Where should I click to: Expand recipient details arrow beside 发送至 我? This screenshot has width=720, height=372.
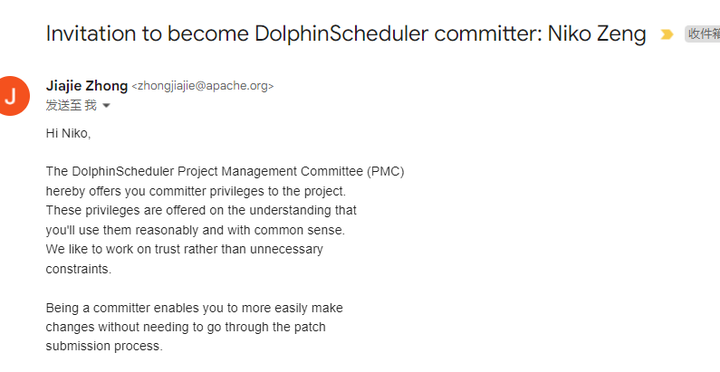click(x=106, y=106)
